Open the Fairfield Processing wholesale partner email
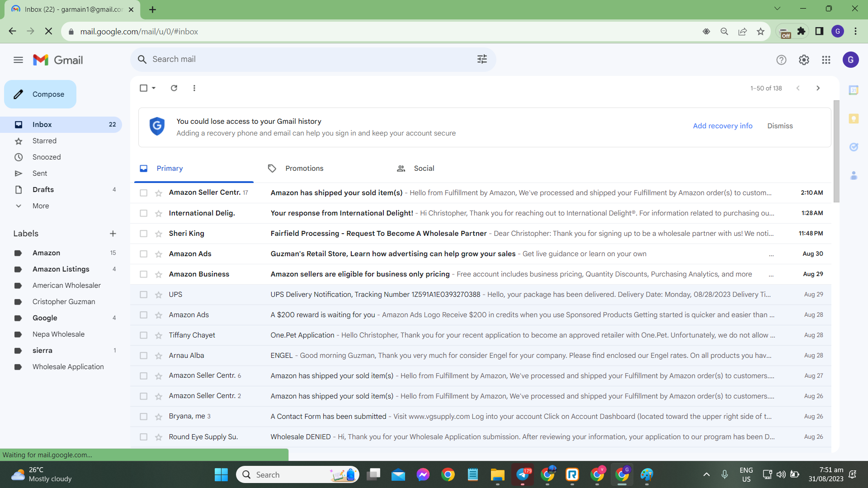 pos(481,234)
